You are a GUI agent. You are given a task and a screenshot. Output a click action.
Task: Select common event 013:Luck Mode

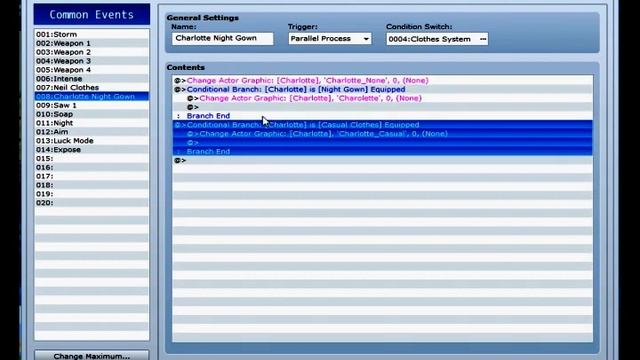click(92, 141)
